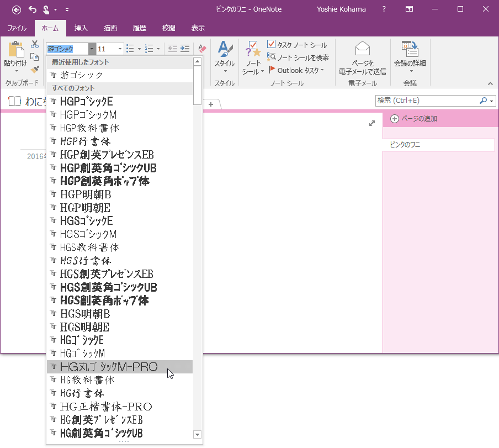Switch to the 挿入 tab
499x448 pixels.
pyautogui.click(x=81, y=28)
